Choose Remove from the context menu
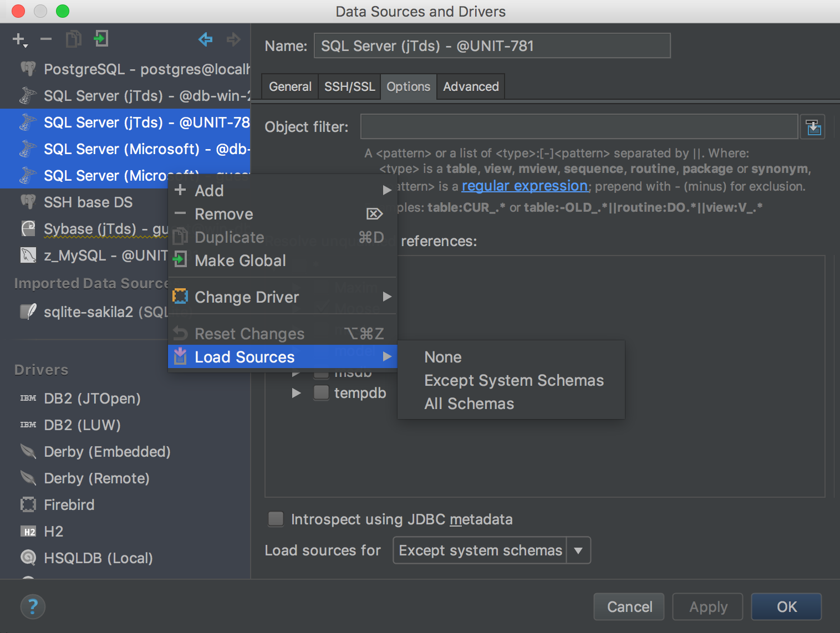Screen dimensions: 840x633 283,214
